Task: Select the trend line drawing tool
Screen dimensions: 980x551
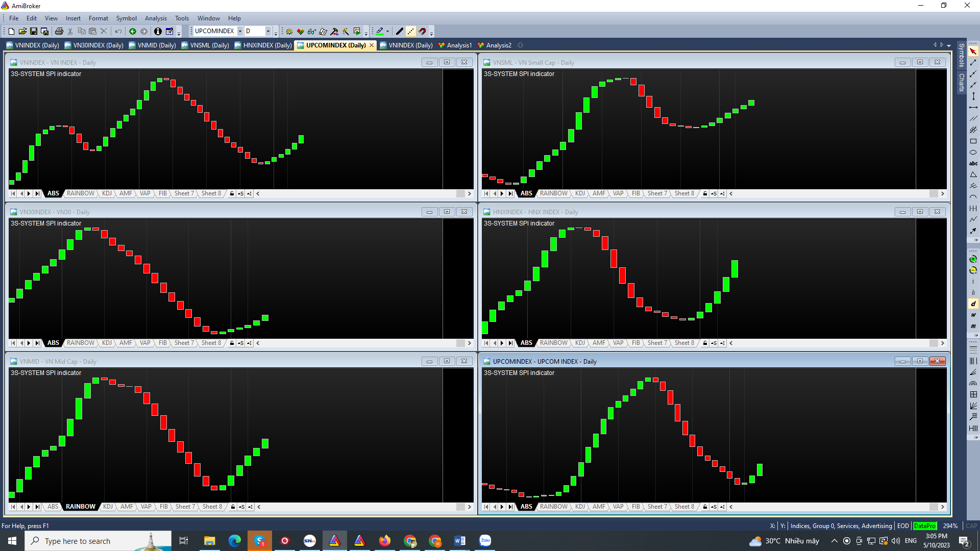Action: click(x=973, y=63)
